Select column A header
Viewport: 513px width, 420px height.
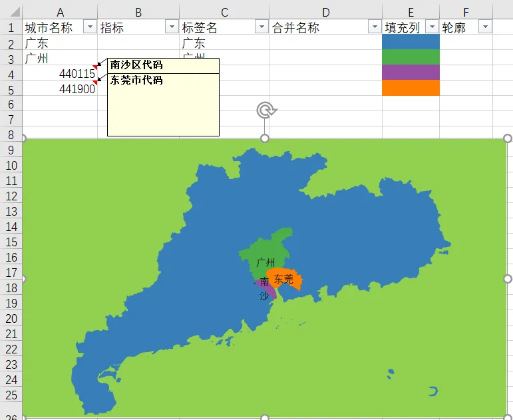tap(60, 13)
